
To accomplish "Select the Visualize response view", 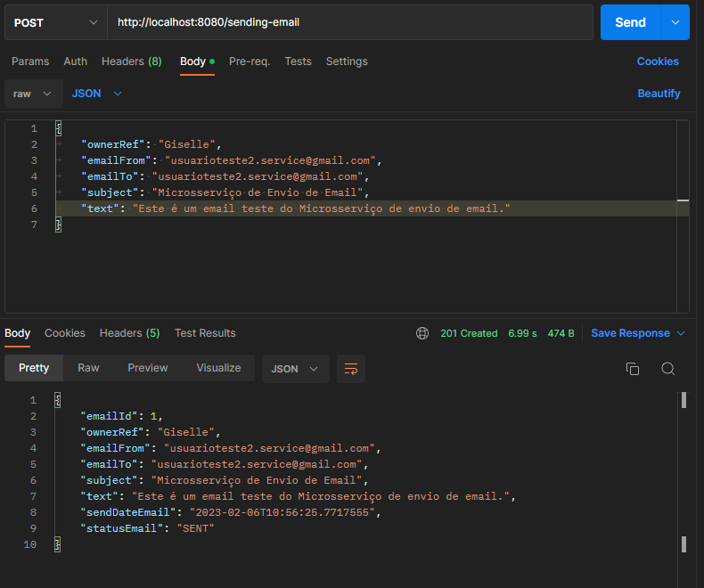I will tap(218, 368).
